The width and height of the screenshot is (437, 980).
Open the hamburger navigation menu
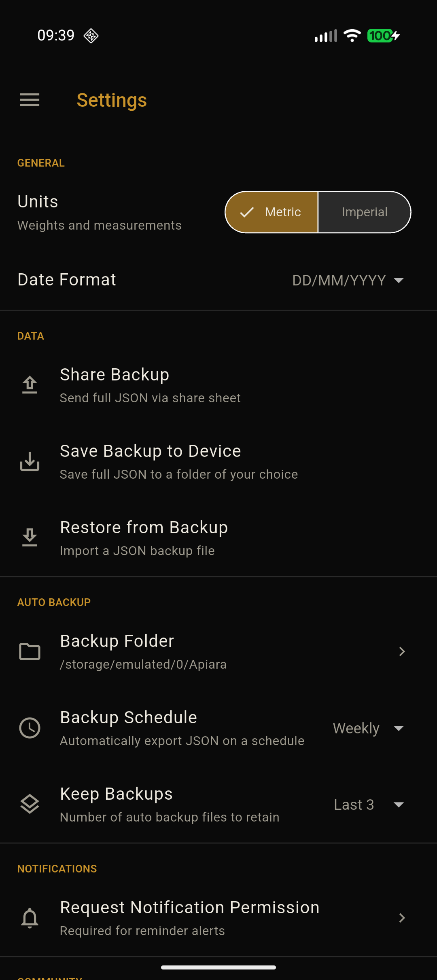click(x=30, y=100)
